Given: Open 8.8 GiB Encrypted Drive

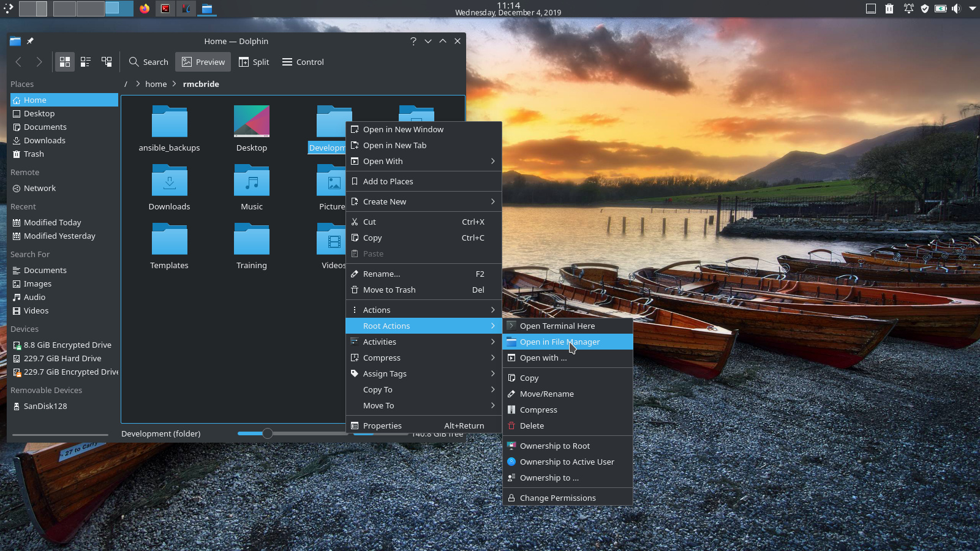Looking at the screenshot, I should coord(64,345).
